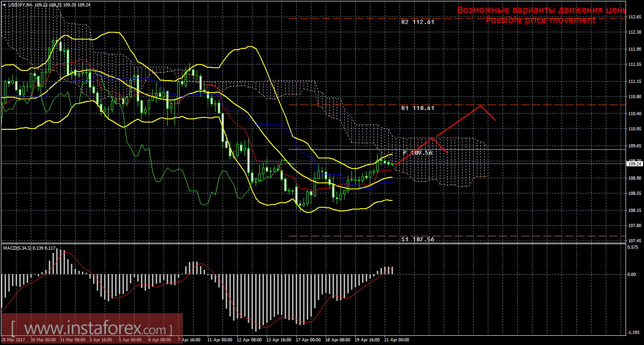
Task: Click the 0.00 MACD zero level label
Action: click(633, 275)
